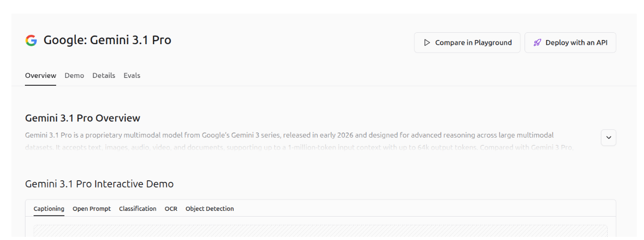The width and height of the screenshot is (644, 240).
Task: Select the Captioning demo tab
Action: coord(49,209)
